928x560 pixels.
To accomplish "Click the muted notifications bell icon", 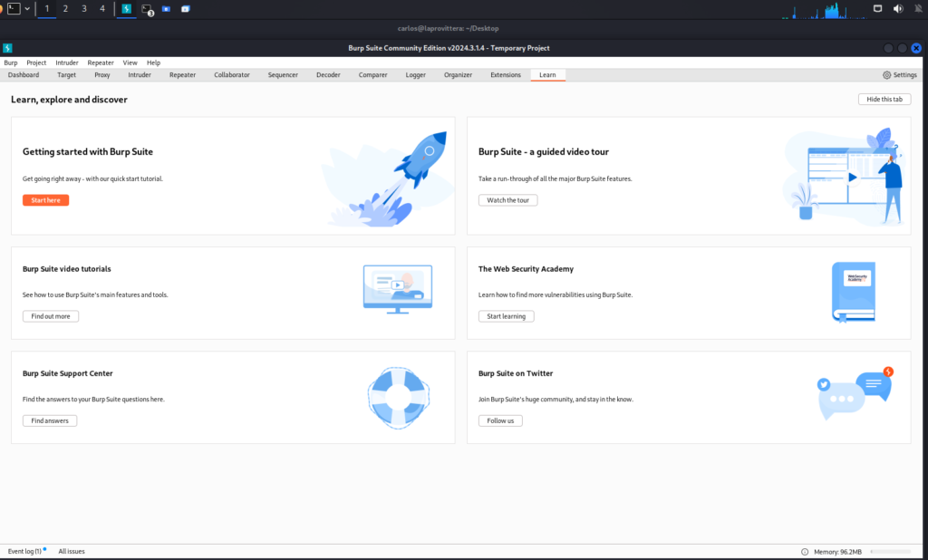I will (x=919, y=8).
